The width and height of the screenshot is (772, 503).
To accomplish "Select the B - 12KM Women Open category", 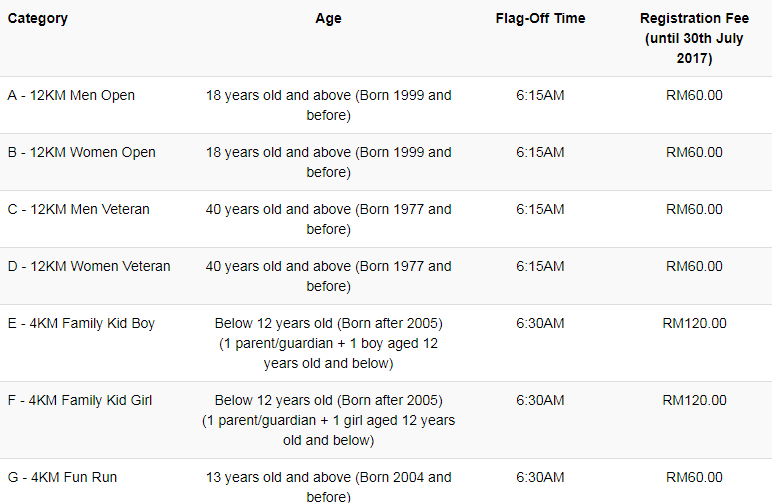I will click(x=82, y=153).
